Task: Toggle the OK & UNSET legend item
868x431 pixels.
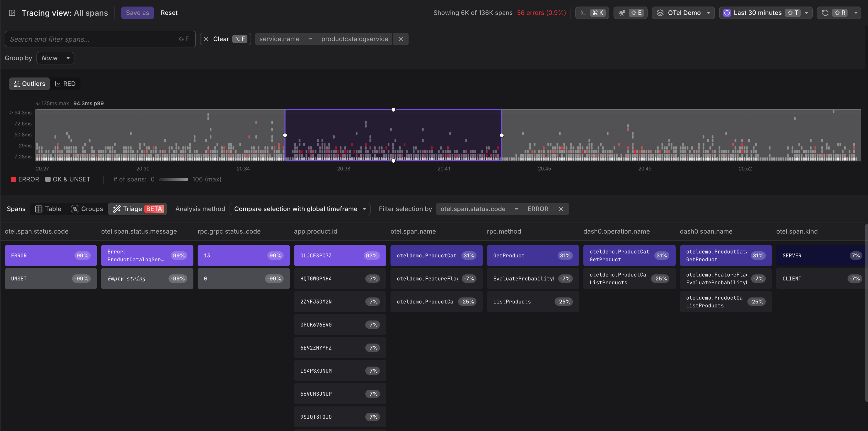Action: pyautogui.click(x=68, y=179)
